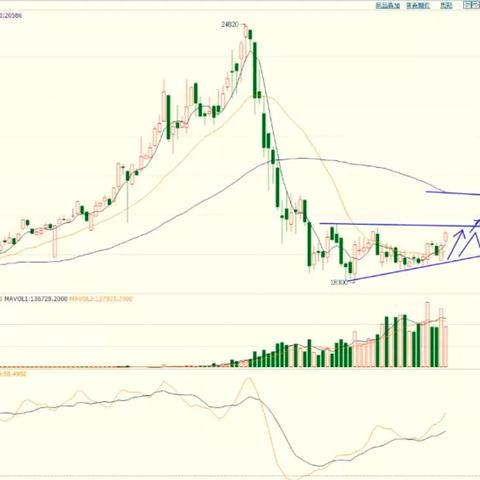The image size is (480, 480).
Task: Click the purple indicator label at top-left of chart
Action: pos(11,15)
